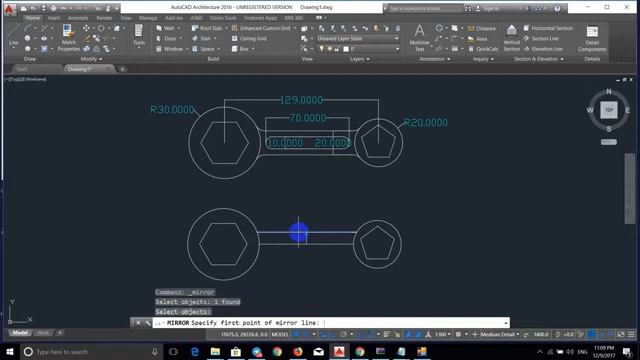Open the QuickCalc calculator
Screen dimensions: 640x360
[x=483, y=49]
